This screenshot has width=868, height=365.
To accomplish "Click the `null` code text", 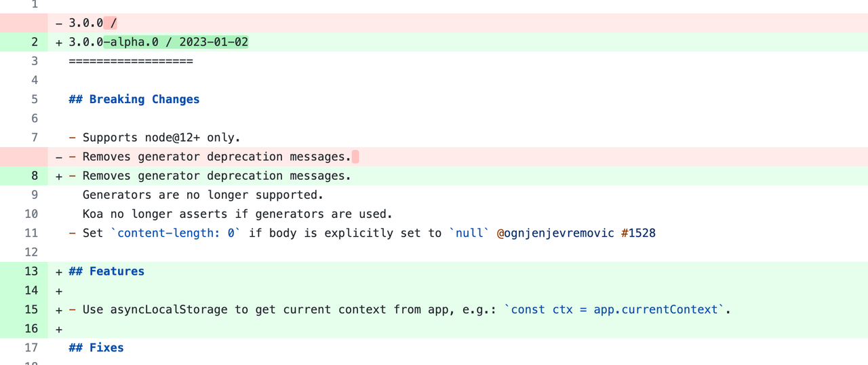I will pyautogui.click(x=469, y=233).
